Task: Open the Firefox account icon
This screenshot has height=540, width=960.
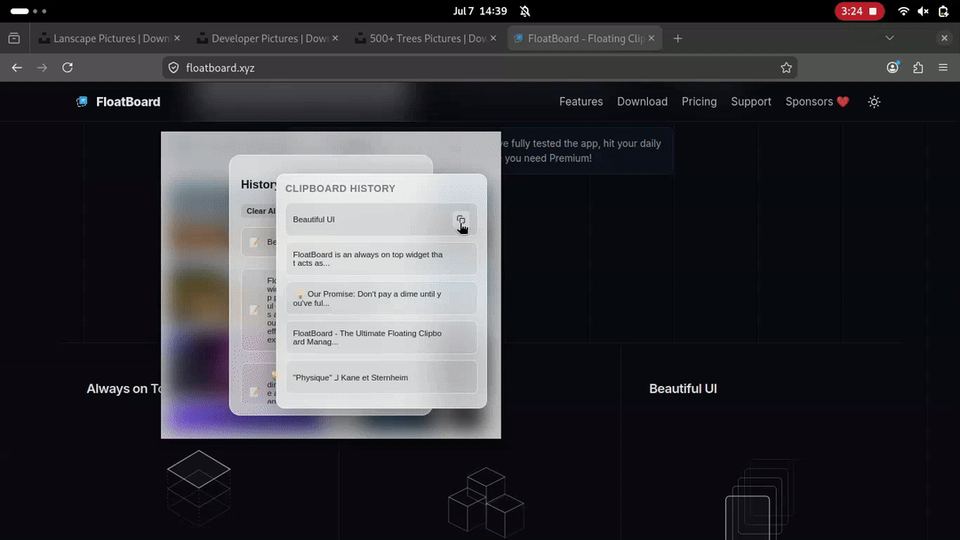Action: (x=893, y=67)
